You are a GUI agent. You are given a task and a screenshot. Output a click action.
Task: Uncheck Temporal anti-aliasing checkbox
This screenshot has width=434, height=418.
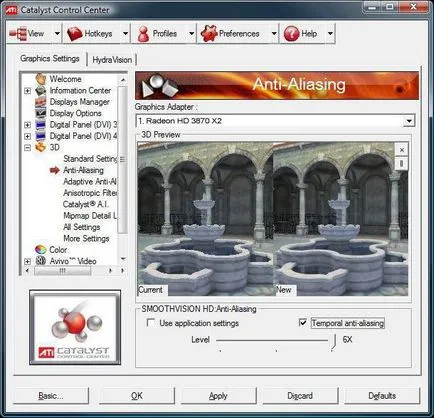coord(303,323)
